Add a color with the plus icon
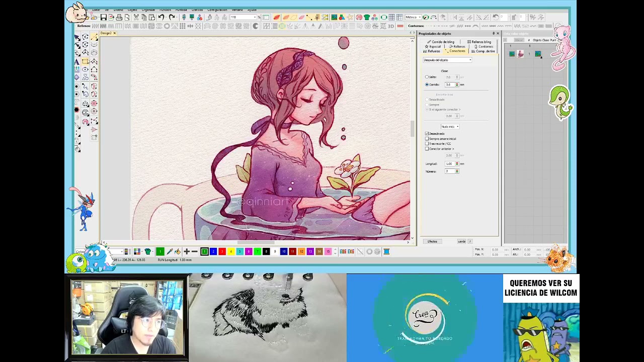This screenshot has height=362, width=644. pos(187,251)
